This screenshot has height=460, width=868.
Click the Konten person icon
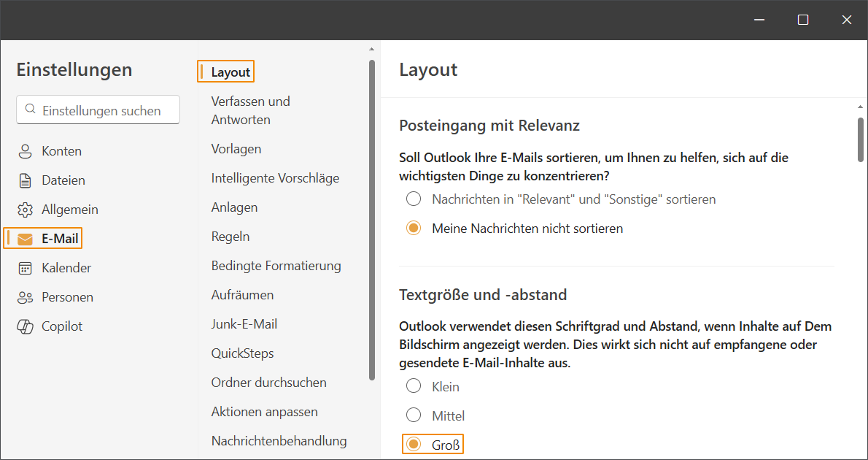[x=26, y=151]
